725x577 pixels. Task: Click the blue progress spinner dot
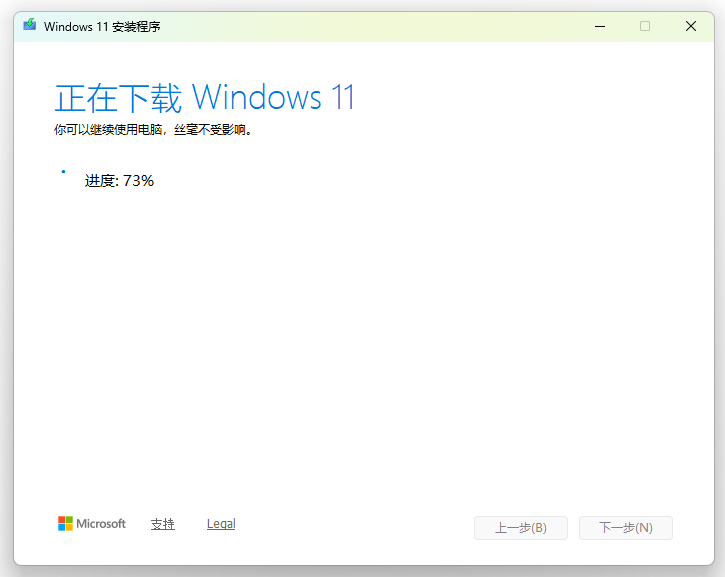click(63, 172)
